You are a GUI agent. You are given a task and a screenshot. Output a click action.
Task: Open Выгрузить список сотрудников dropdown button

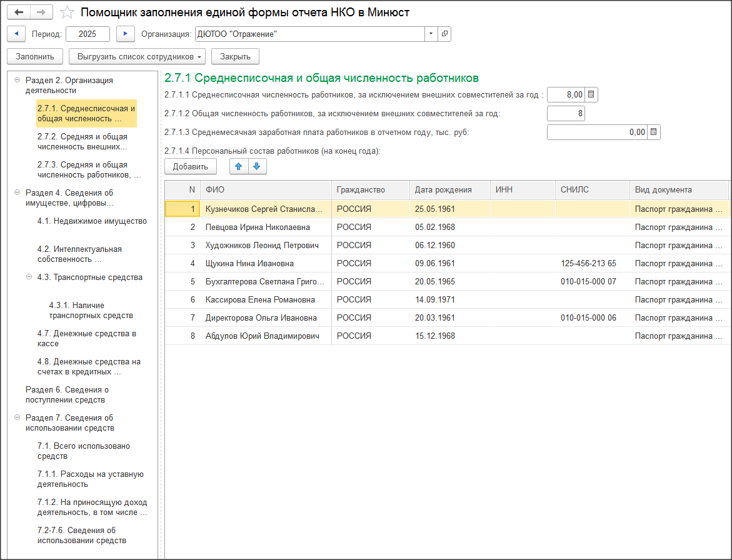[141, 56]
